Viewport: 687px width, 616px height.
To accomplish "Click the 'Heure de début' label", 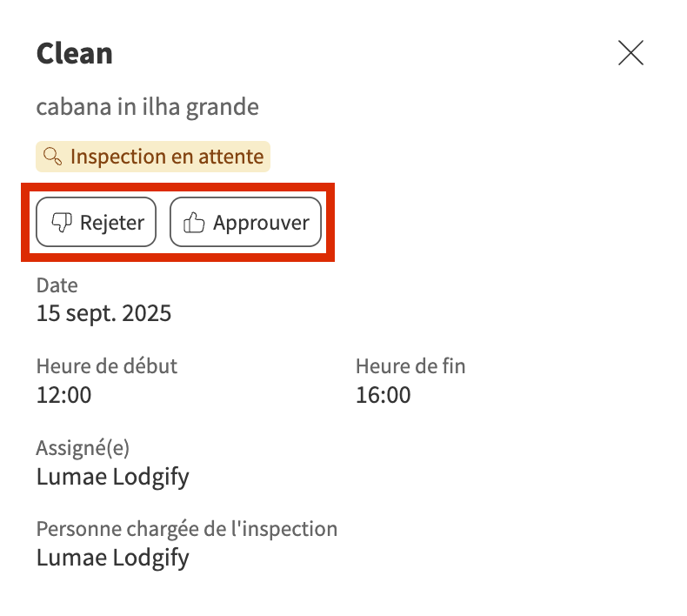I will [106, 366].
